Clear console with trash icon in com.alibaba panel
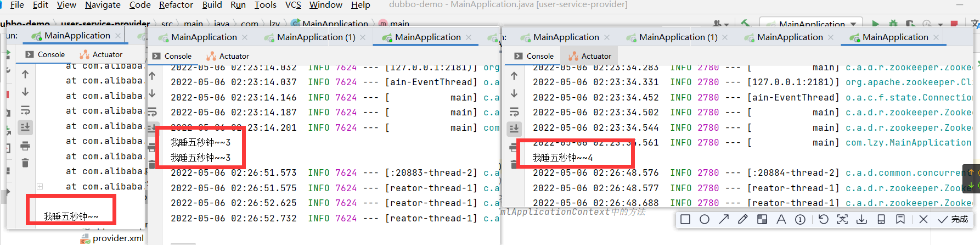 [25, 163]
